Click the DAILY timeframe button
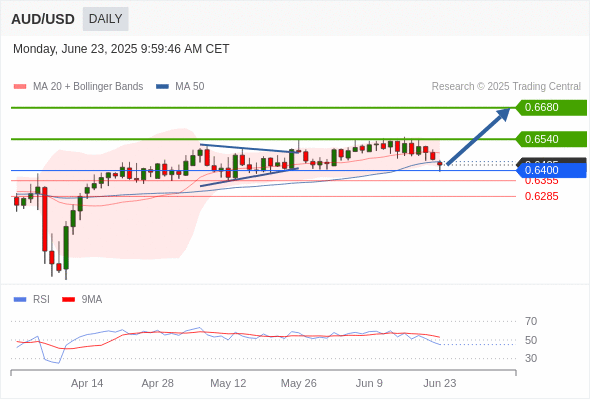Viewport: 590px width, 400px height. point(105,19)
